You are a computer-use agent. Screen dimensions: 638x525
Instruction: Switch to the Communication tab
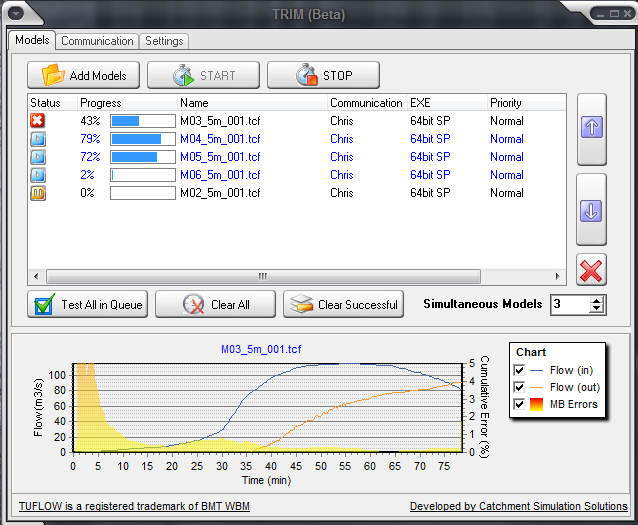(x=97, y=41)
